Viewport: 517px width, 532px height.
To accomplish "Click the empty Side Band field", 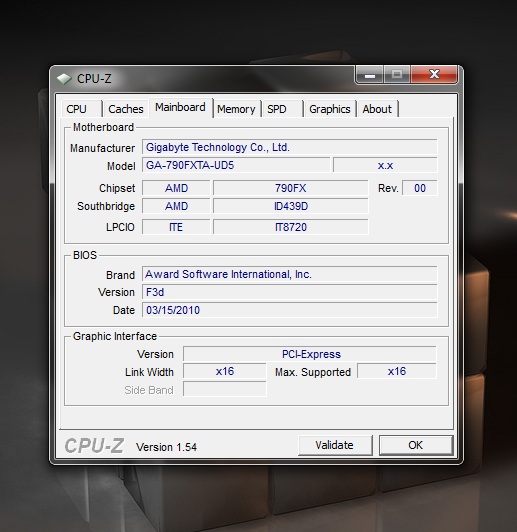I will (225, 389).
